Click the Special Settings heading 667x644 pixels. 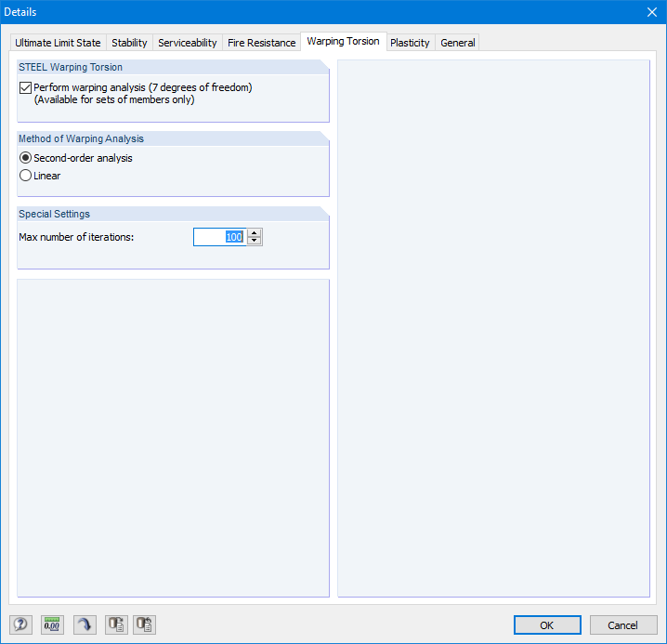(x=55, y=214)
